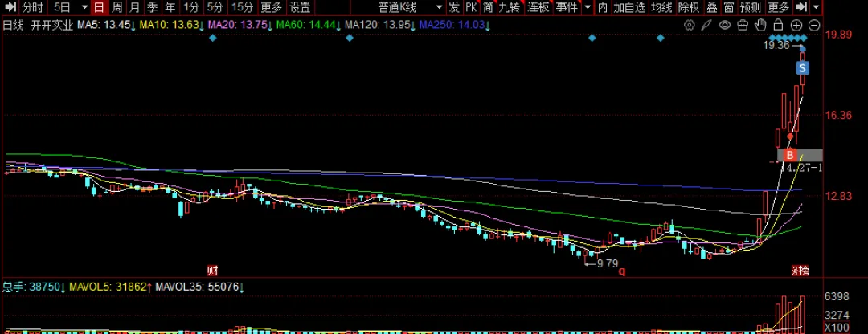Image resolution: width=868 pixels, height=334 pixels.
Task: Click the 9.79 low price label
Action: 607,264
